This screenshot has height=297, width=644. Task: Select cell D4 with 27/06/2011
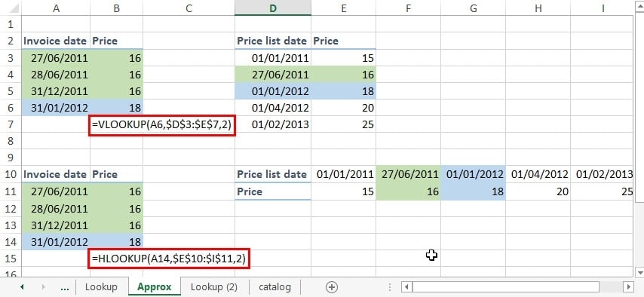click(273, 75)
